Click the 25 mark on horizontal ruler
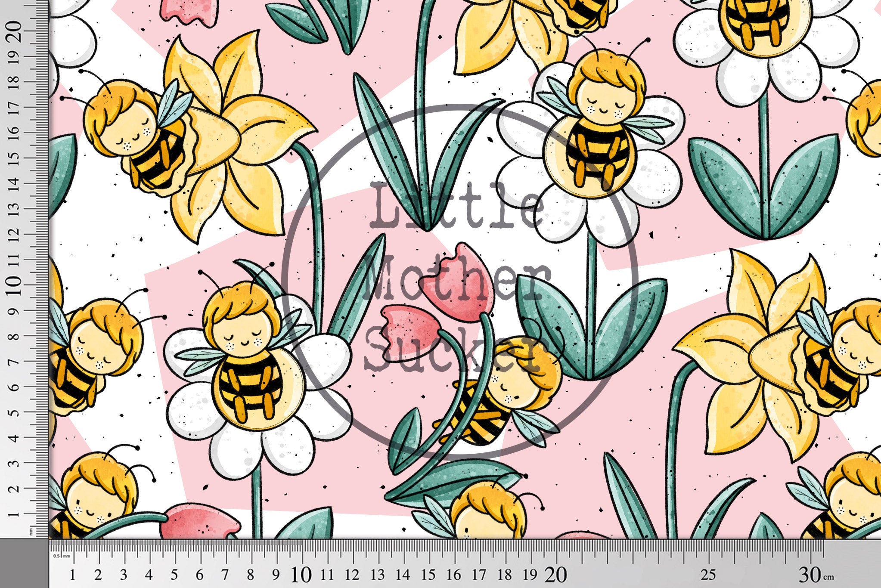The height and width of the screenshot is (588, 881). 708,575
